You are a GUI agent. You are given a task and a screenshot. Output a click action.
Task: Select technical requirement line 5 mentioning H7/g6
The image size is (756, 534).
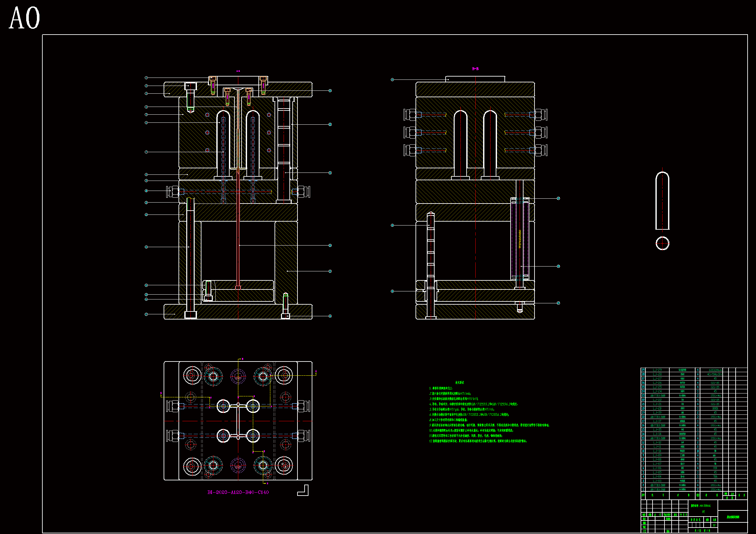(x=461, y=409)
